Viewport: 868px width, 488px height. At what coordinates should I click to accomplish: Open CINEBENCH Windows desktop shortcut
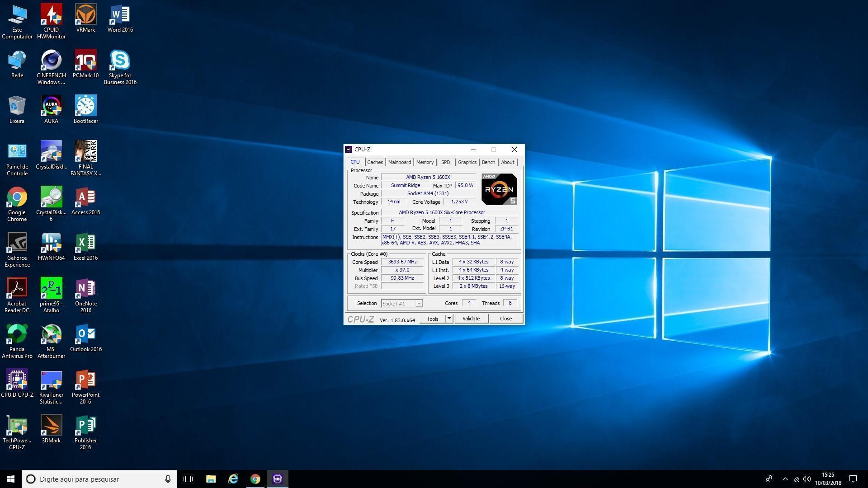51,67
